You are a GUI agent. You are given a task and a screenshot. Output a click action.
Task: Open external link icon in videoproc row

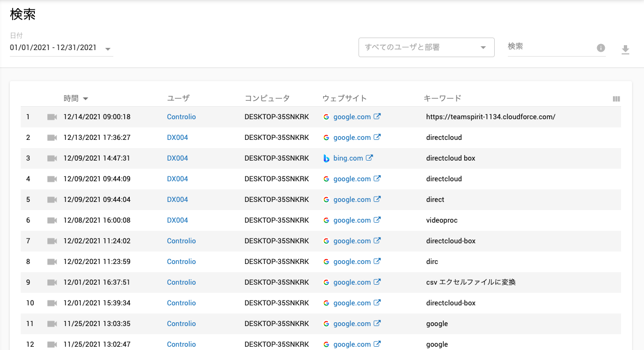click(x=377, y=220)
